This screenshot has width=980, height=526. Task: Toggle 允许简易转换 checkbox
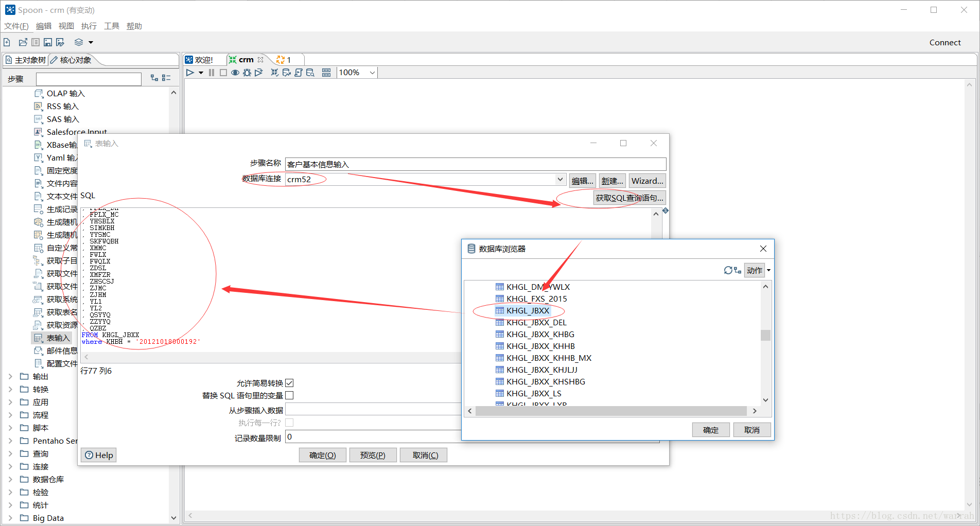click(x=289, y=383)
